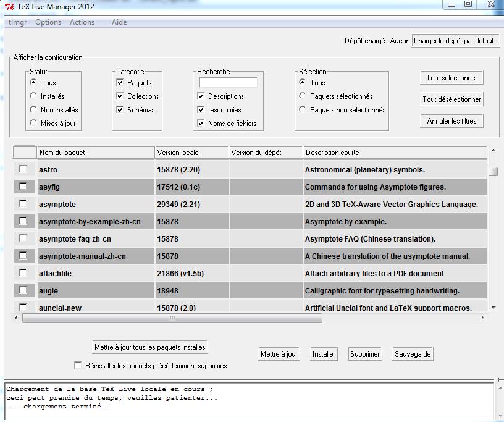Click the package list scroll left arrow
Screen dimensions: 504x422
click(17, 318)
